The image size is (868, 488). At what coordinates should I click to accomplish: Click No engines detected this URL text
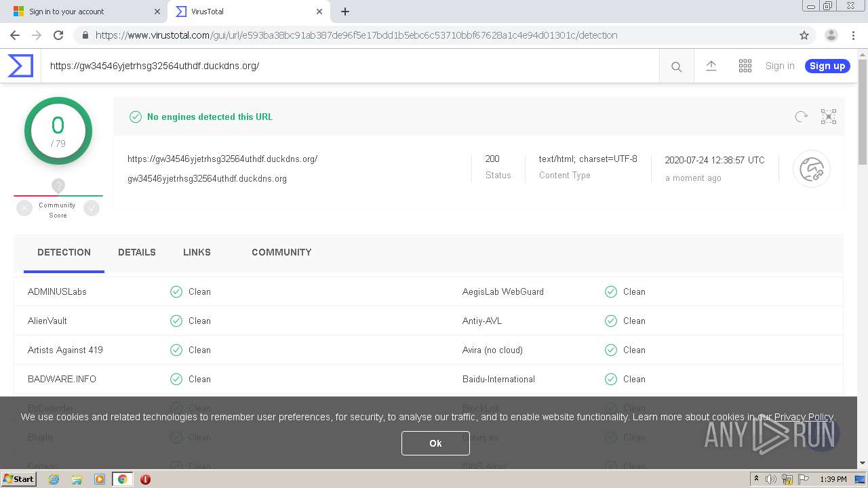pyautogui.click(x=210, y=117)
